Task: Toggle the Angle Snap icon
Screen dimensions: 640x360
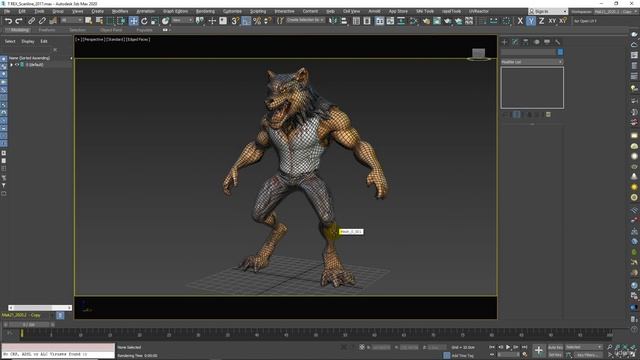Action: [x=246, y=21]
